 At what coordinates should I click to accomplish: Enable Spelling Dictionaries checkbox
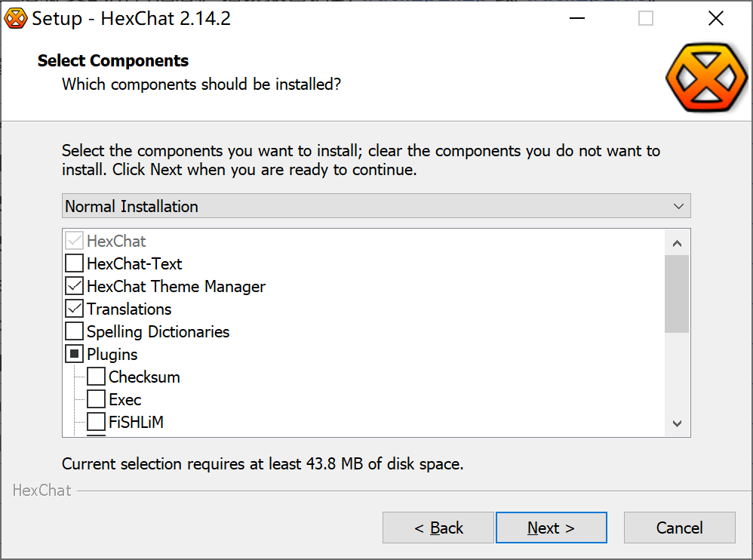pos(75,332)
